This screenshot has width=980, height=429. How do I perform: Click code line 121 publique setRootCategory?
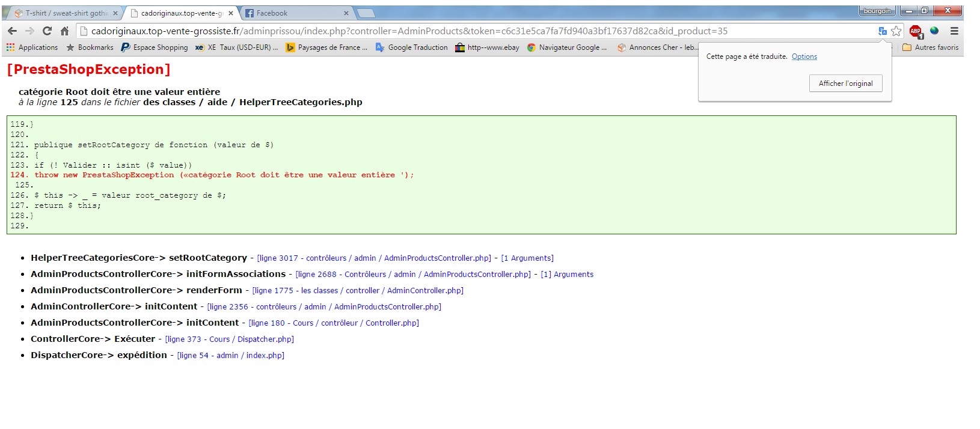pos(142,145)
